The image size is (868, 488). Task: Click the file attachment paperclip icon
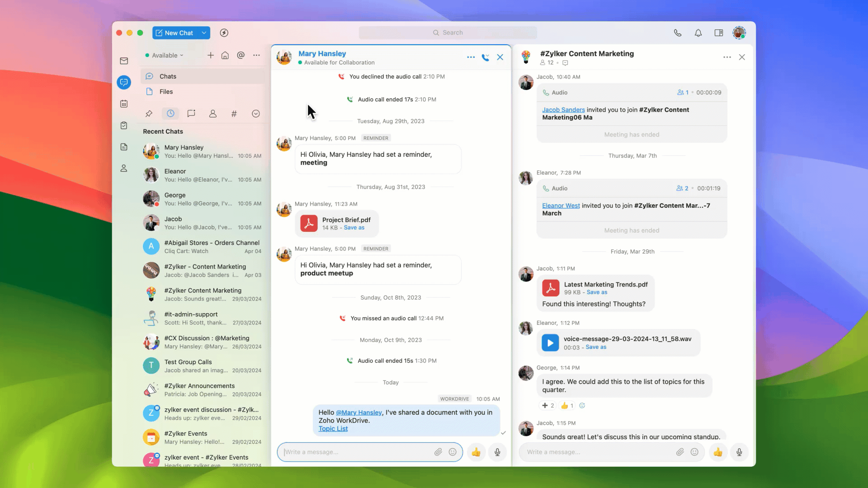(x=438, y=452)
